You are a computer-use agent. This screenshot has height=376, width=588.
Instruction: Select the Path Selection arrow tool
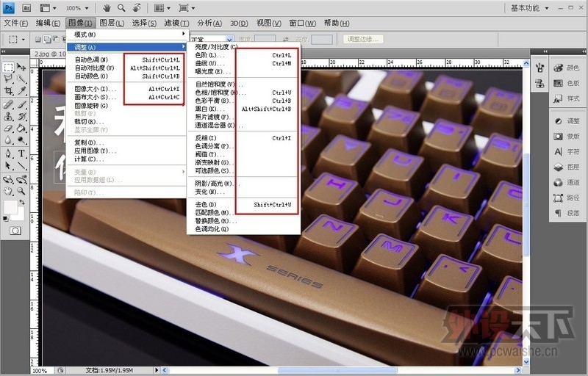[x=8, y=165]
